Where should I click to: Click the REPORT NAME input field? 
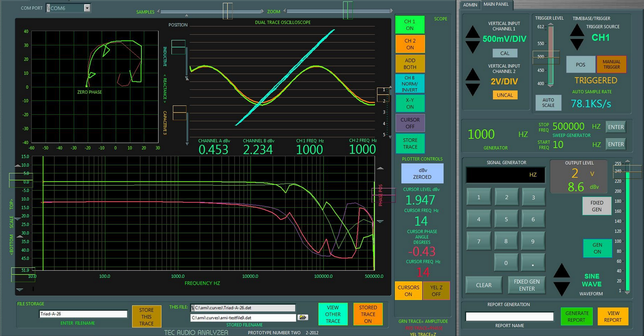(509, 317)
